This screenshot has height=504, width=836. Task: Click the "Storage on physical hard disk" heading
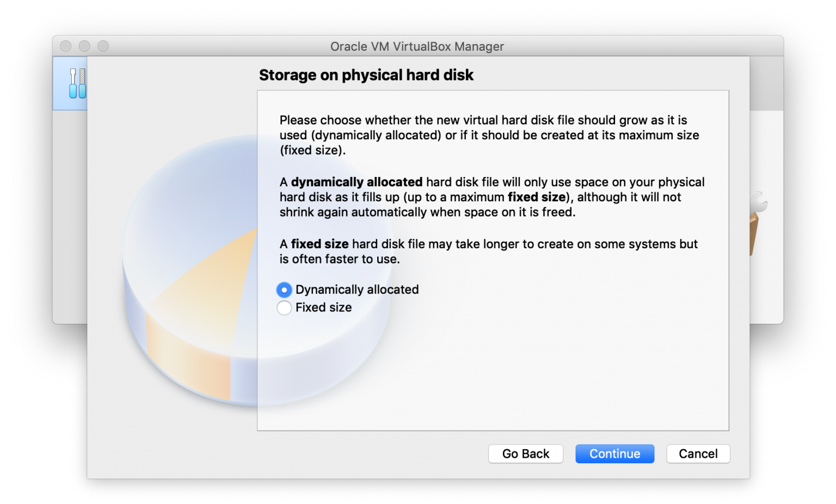click(366, 75)
